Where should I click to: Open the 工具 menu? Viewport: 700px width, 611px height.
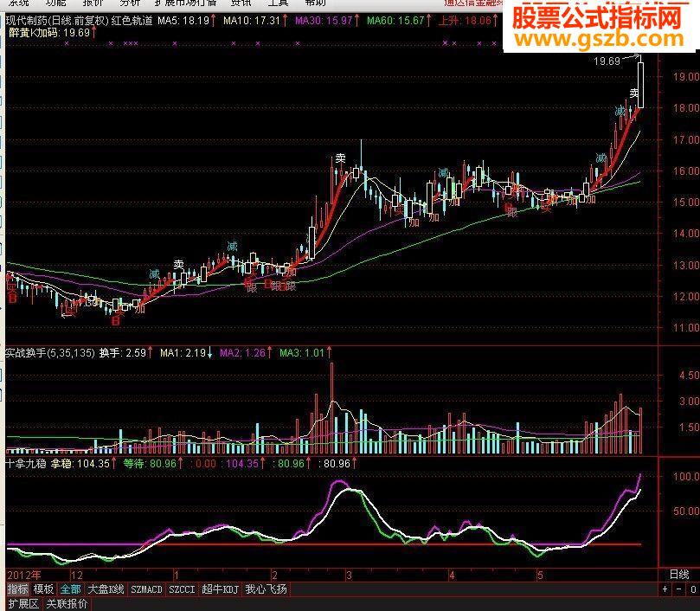pyautogui.click(x=278, y=3)
